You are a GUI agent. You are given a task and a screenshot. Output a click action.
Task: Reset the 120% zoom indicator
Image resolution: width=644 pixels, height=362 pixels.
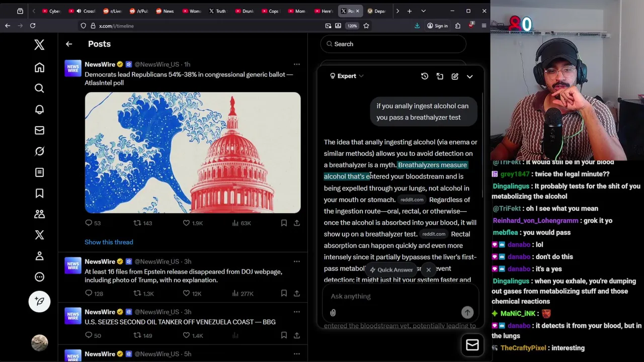click(x=352, y=26)
